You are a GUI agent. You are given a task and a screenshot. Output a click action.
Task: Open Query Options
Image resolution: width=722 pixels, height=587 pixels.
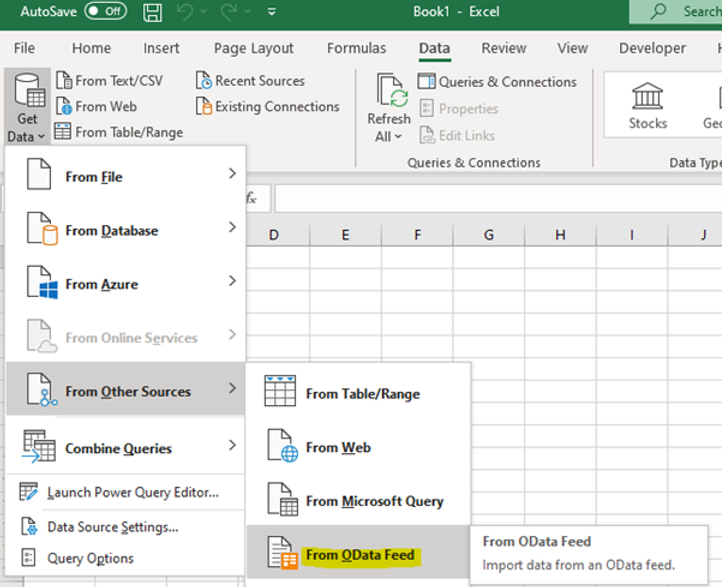pos(125,558)
